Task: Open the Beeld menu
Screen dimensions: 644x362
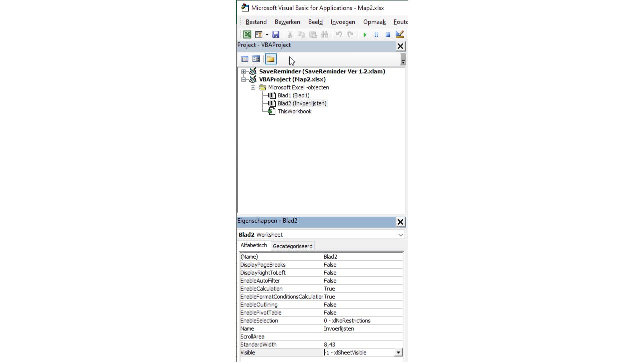Action: coord(315,22)
